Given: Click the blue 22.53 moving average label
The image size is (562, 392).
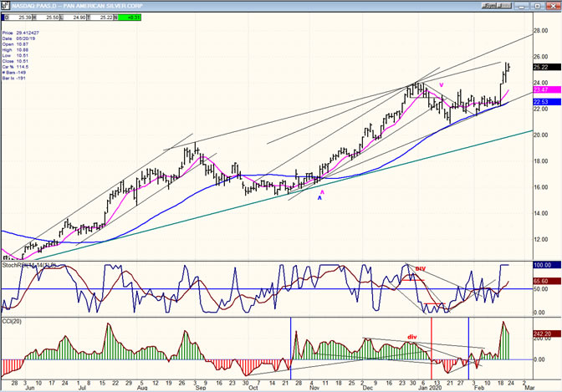Looking at the screenshot, I should point(539,102).
